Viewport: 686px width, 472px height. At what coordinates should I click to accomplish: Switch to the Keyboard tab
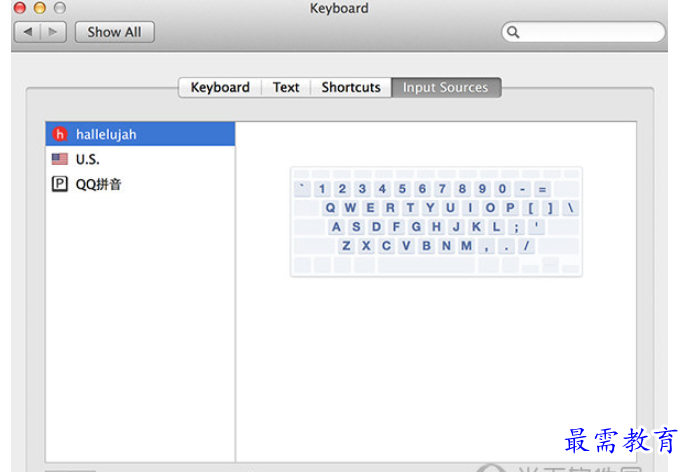(x=220, y=87)
